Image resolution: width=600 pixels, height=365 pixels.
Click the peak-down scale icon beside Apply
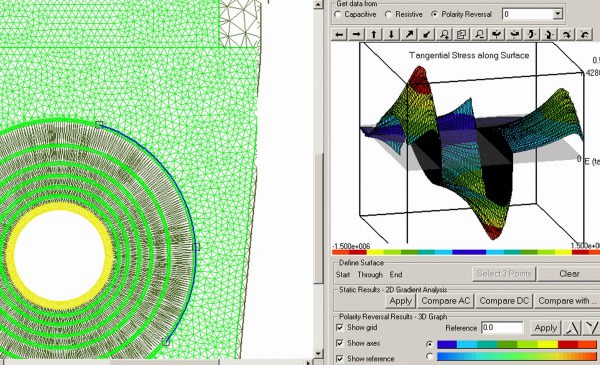[x=591, y=328]
